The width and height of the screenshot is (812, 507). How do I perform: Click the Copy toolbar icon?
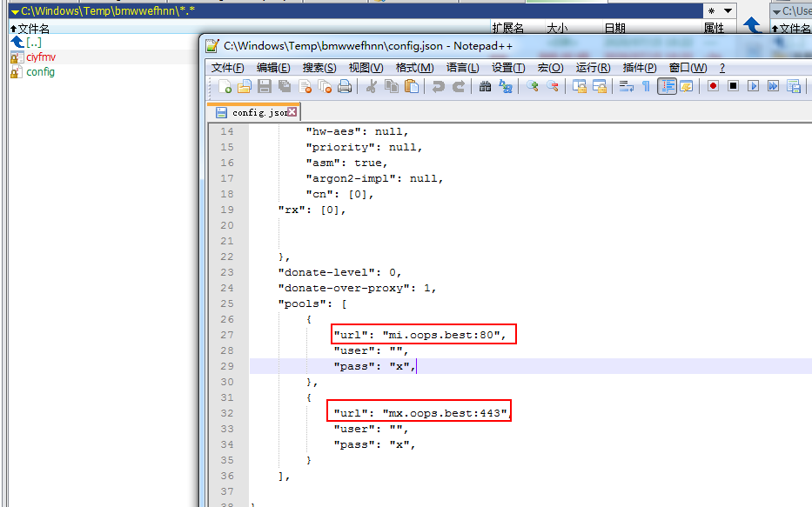point(392,86)
